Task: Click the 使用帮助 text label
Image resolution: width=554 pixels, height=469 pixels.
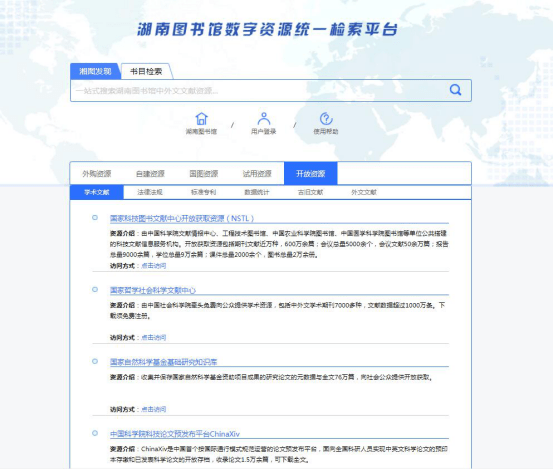Action: [x=326, y=131]
